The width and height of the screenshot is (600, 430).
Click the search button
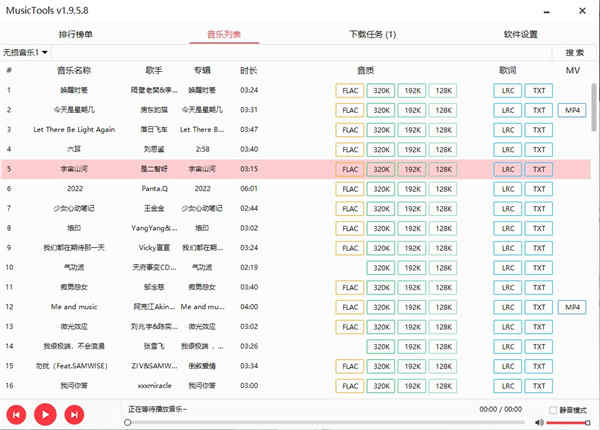pyautogui.click(x=574, y=52)
